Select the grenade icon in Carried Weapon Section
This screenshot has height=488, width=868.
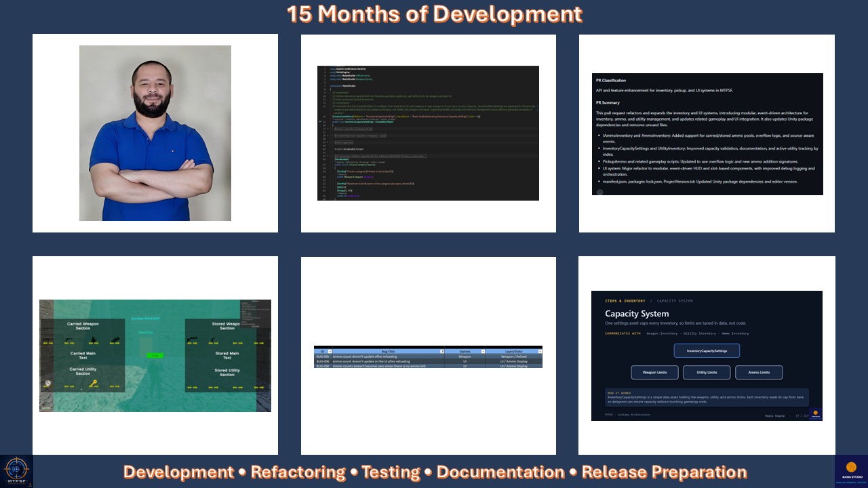(93, 340)
